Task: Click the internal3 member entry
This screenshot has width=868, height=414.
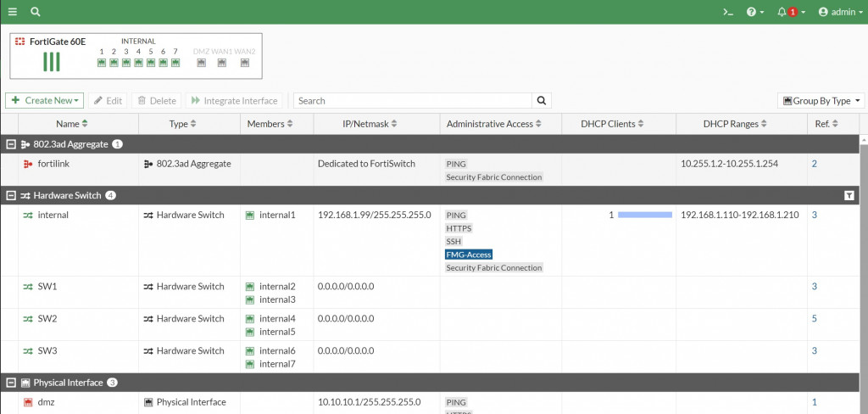Action: coord(270,299)
